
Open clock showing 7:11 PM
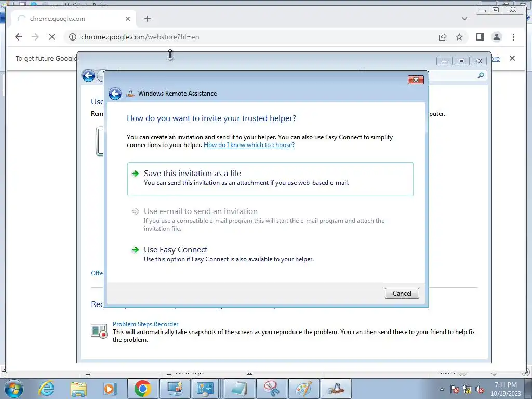[506, 389]
